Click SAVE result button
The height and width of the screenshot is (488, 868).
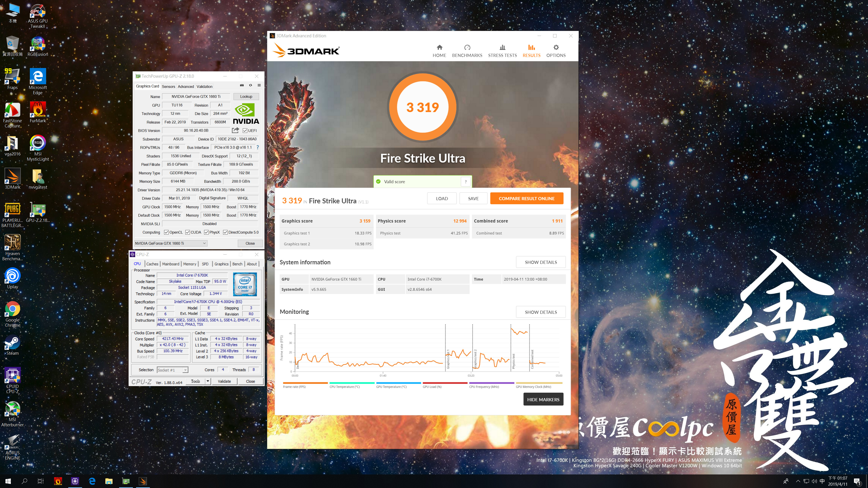point(473,198)
